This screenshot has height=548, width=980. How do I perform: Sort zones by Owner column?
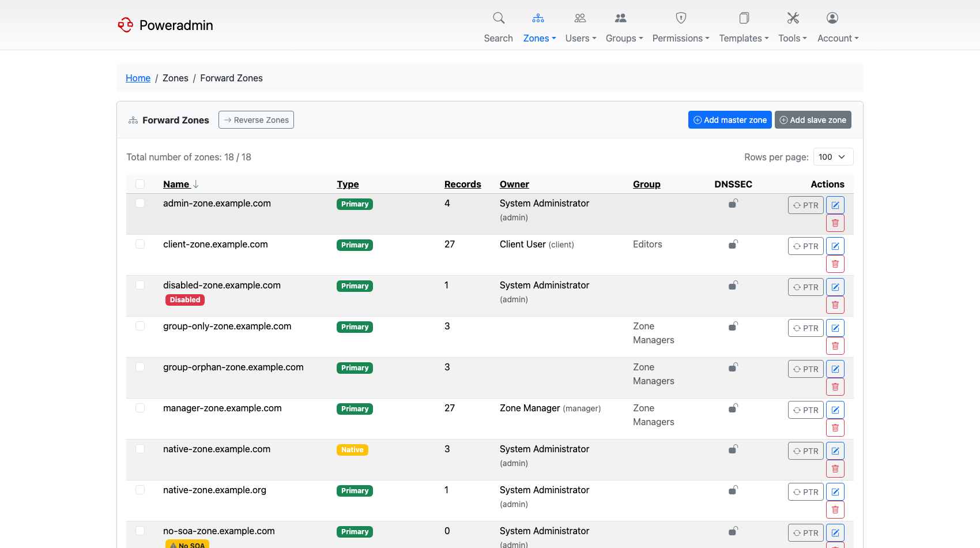tap(514, 184)
